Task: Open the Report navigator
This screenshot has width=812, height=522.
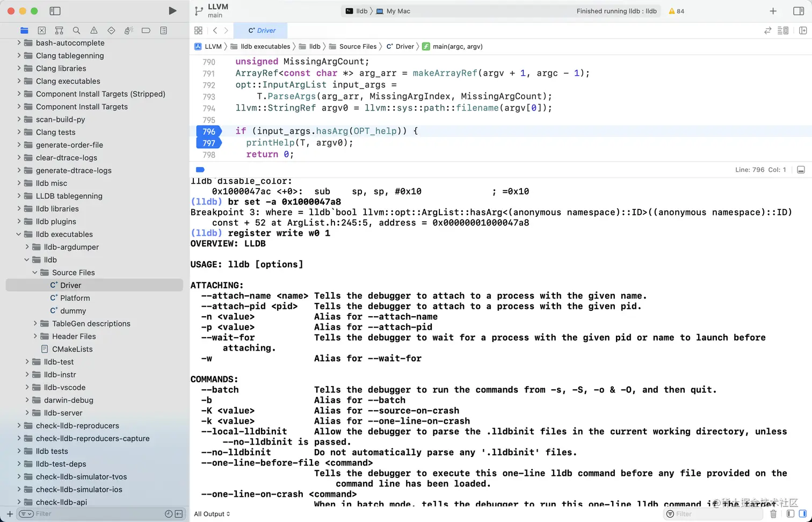Action: tap(164, 31)
